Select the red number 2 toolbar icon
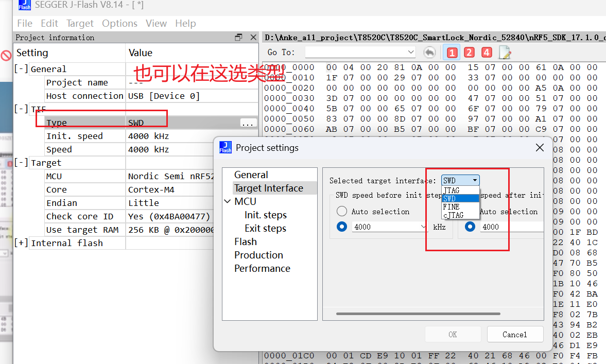Image resolution: width=606 pixels, height=364 pixels. click(469, 52)
